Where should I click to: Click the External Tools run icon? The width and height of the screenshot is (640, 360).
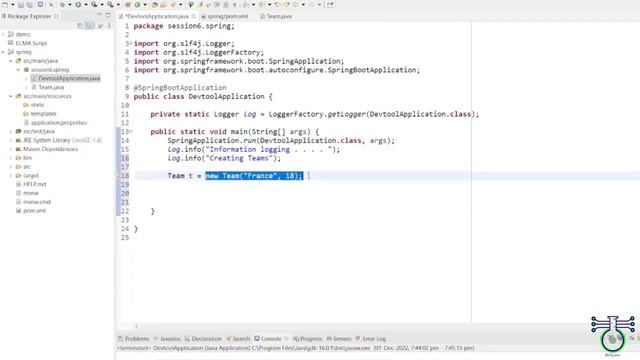pos(110,4)
